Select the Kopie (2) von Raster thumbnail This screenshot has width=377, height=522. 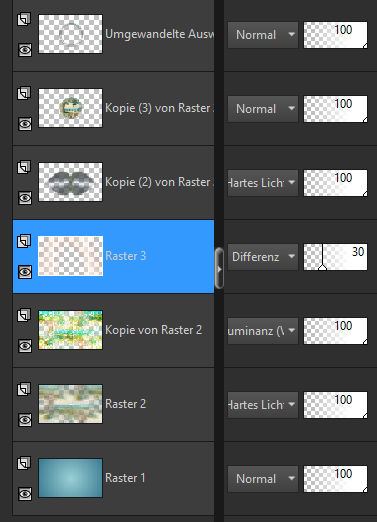[x=70, y=182]
